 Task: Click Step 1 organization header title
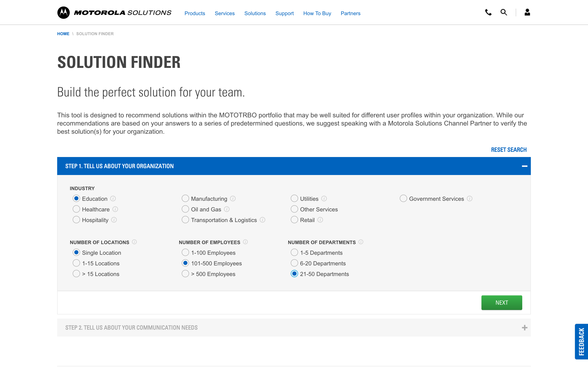coord(119,166)
